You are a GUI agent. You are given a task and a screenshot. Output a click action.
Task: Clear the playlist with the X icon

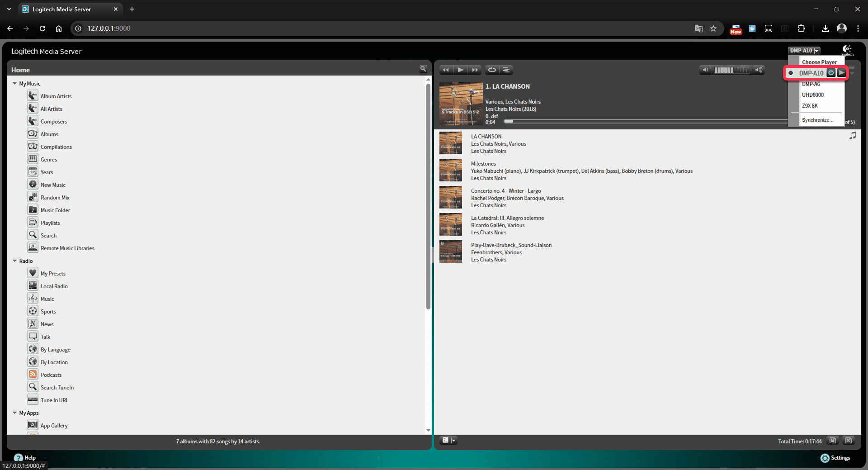[x=849, y=441]
